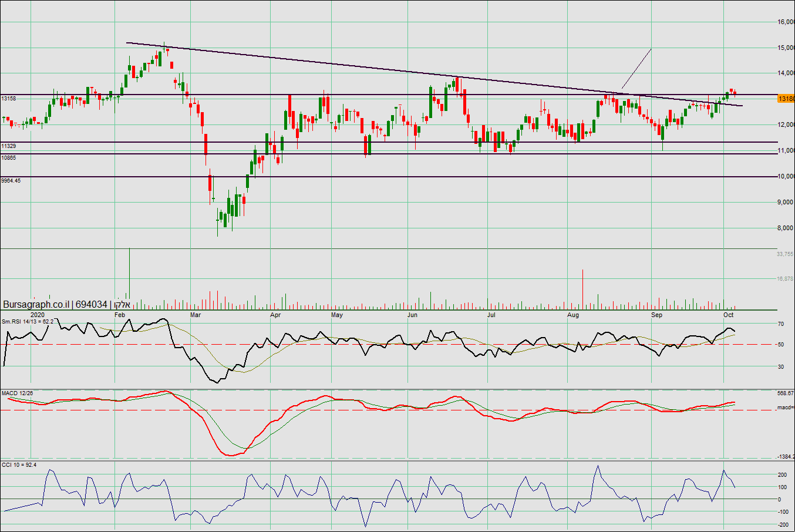Select the long descending purple trendline
The image size is (795, 532).
pos(434,74)
